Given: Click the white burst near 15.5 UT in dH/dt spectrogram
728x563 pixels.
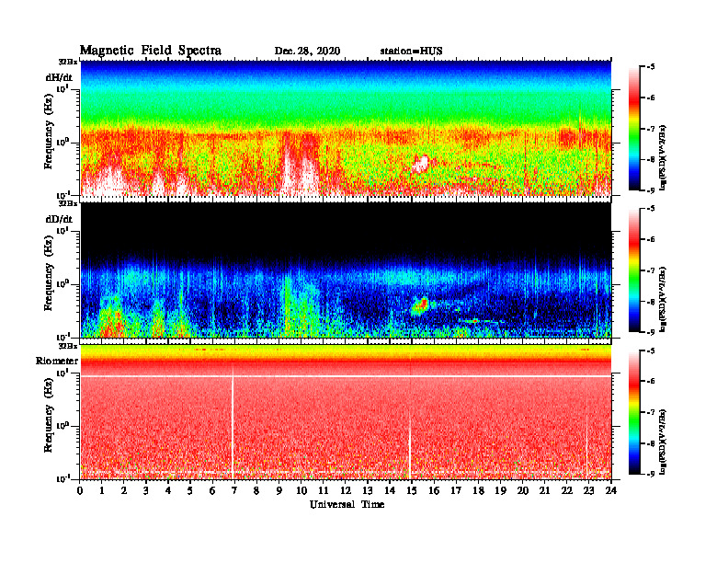Looking at the screenshot, I should coord(421,164).
